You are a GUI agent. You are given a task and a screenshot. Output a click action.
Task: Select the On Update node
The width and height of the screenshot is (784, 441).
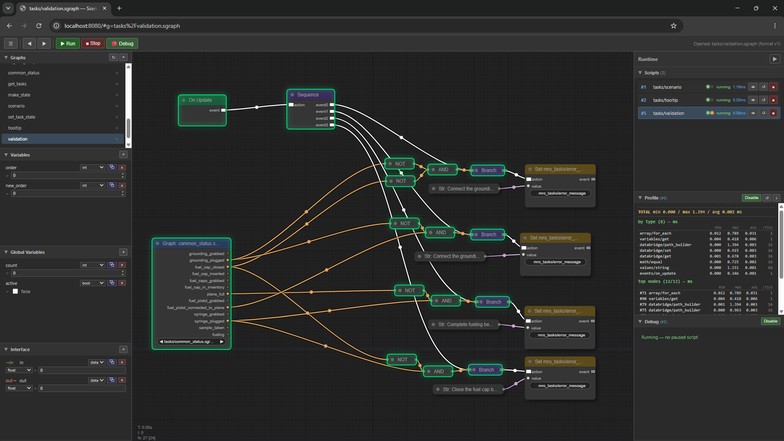tap(202, 110)
